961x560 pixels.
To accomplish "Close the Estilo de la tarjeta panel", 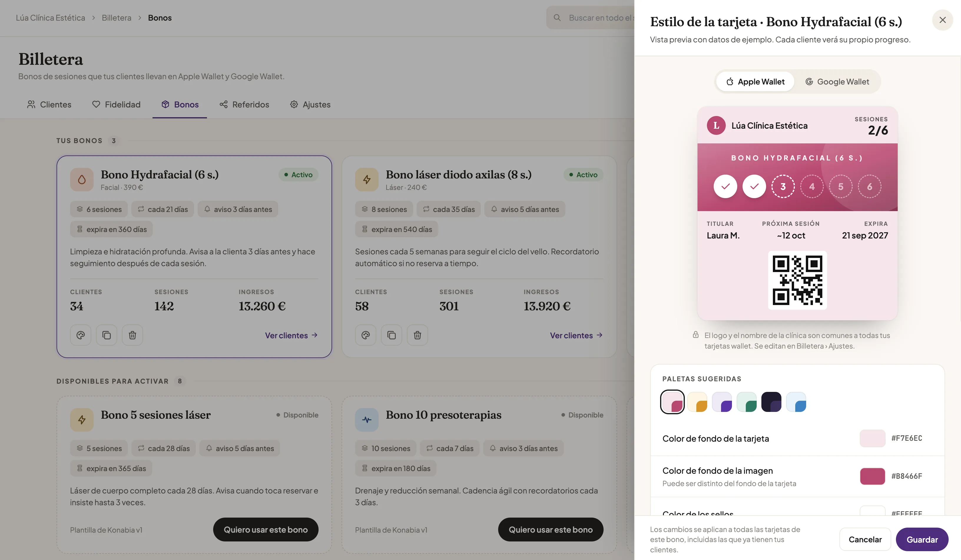I will point(942,20).
